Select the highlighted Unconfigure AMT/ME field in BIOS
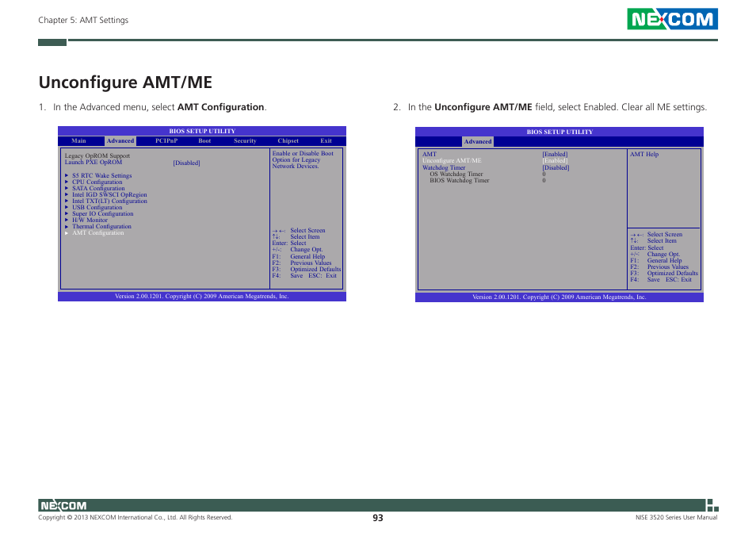This screenshot has width=756, height=533. (x=452, y=161)
